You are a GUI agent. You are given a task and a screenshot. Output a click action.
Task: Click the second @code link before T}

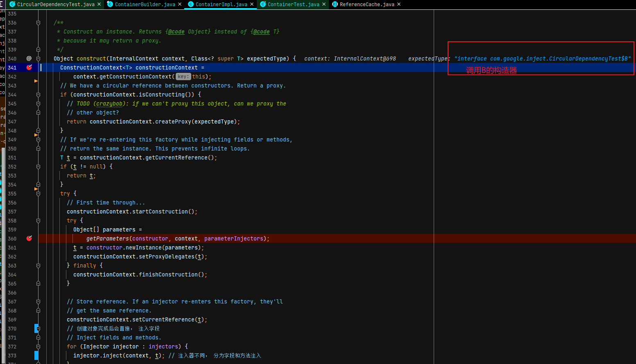tap(262, 31)
